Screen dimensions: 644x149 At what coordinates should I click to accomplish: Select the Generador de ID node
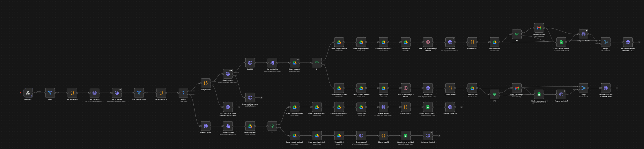point(161,93)
